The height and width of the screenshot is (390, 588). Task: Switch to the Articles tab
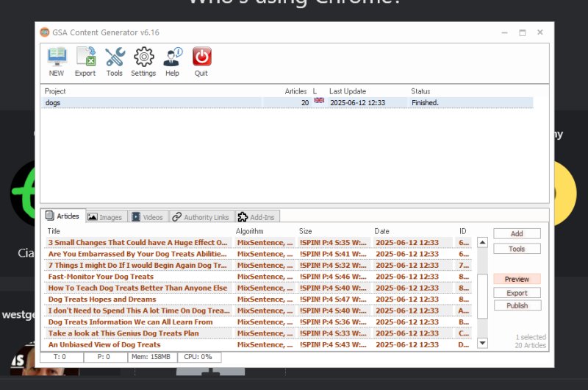pyautogui.click(x=63, y=216)
